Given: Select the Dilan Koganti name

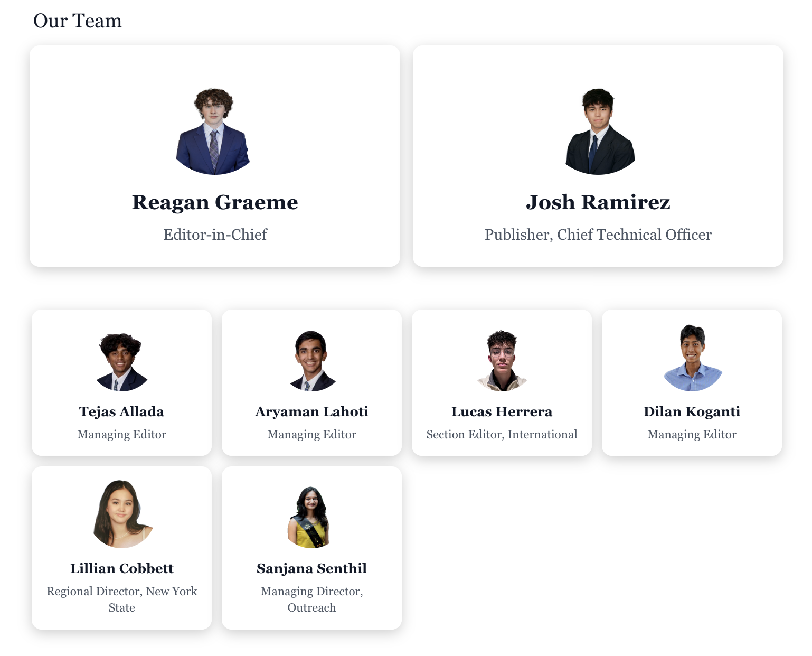Looking at the screenshot, I should pyautogui.click(x=692, y=411).
